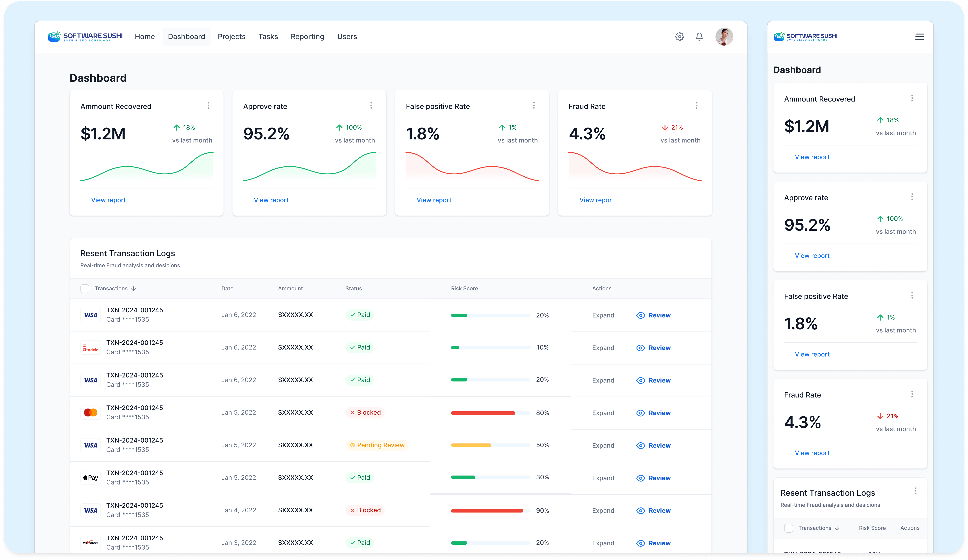Check the select-all Transactions checkbox
968x560 pixels.
tap(85, 288)
